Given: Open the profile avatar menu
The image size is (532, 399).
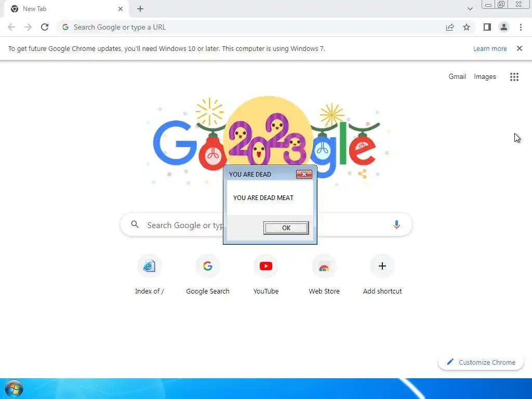Looking at the screenshot, I should (504, 27).
